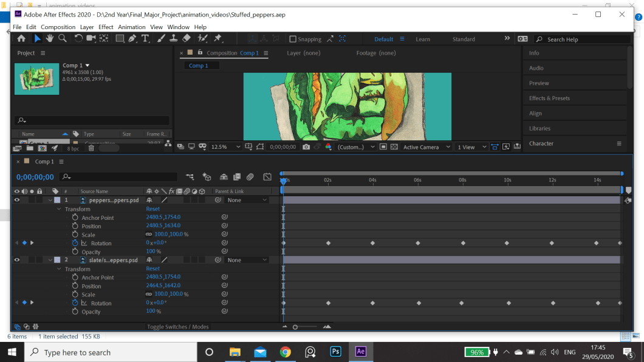Open the 1 View layout dropdown
The width and height of the screenshot is (644, 362).
[472, 146]
